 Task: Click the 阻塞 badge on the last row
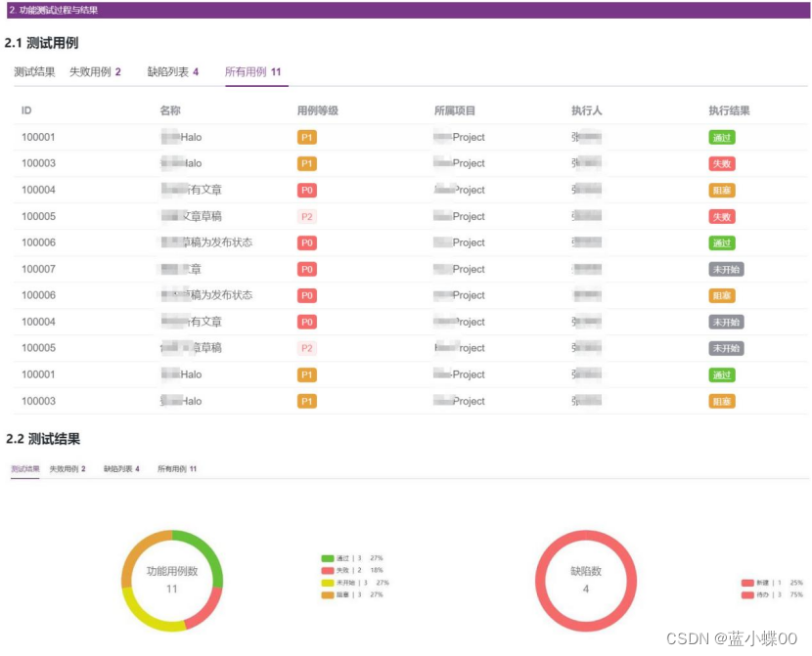point(723,400)
